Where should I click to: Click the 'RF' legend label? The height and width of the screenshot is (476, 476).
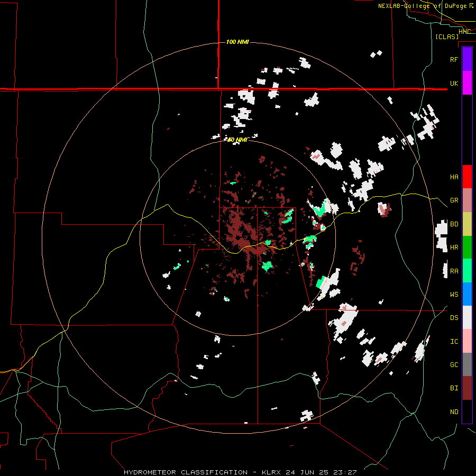(x=454, y=59)
